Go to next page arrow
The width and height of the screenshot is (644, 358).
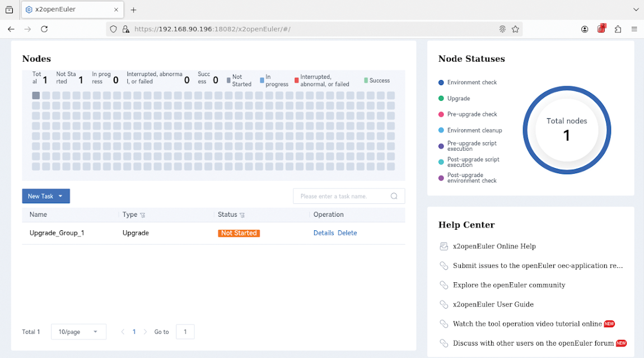pyautogui.click(x=145, y=332)
